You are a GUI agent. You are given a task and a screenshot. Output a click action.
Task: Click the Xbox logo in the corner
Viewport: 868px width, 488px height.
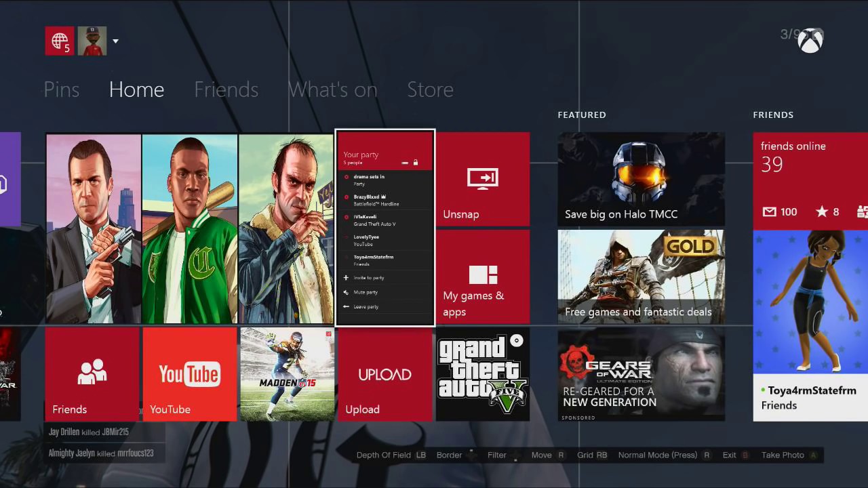[x=810, y=41]
